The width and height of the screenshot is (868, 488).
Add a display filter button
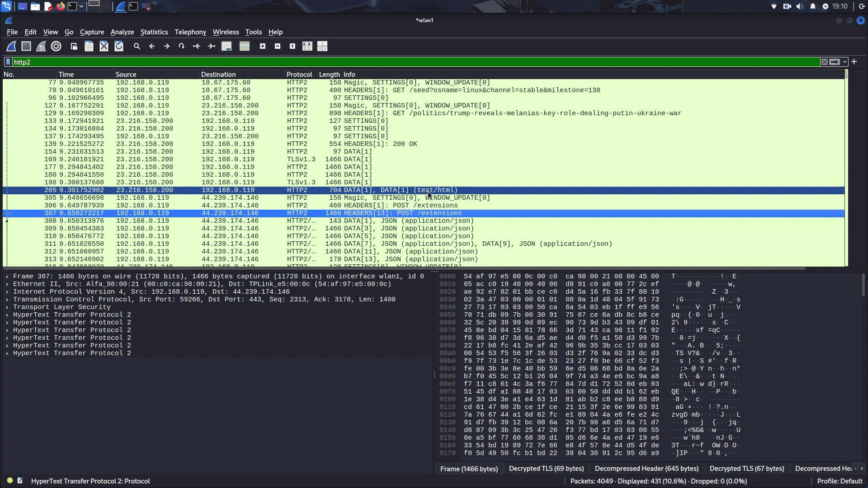point(854,61)
